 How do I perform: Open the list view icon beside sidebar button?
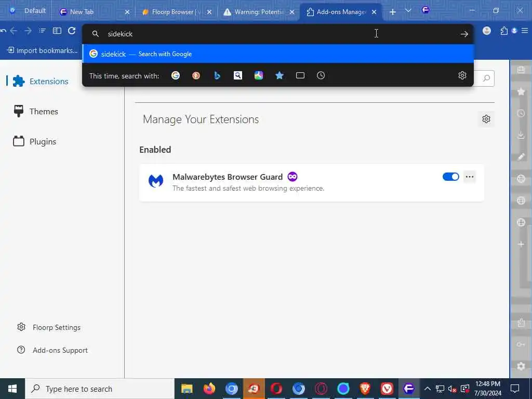pos(42,31)
